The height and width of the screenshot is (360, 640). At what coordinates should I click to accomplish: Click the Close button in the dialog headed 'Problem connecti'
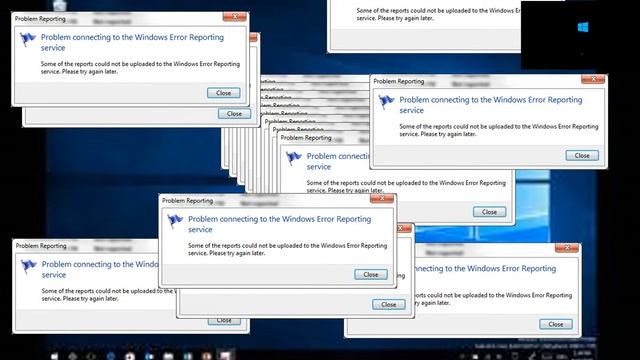tap(489, 212)
